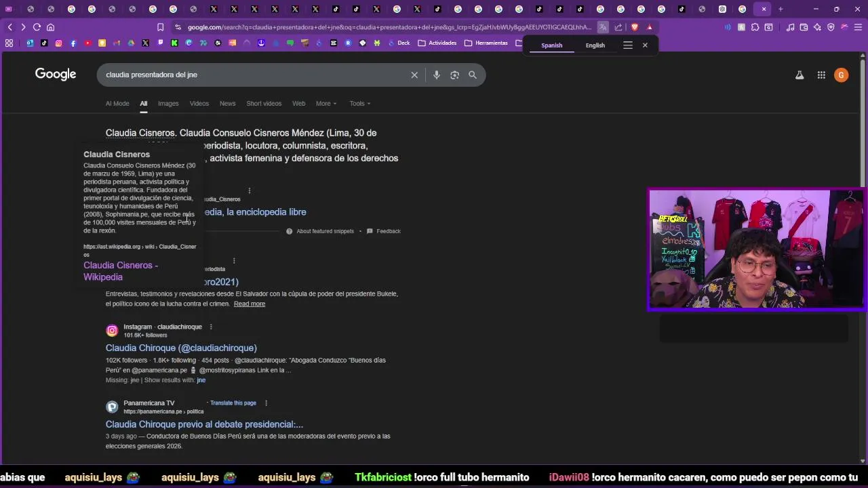Open YouTube bookmark in bookmarks bar

(87, 43)
